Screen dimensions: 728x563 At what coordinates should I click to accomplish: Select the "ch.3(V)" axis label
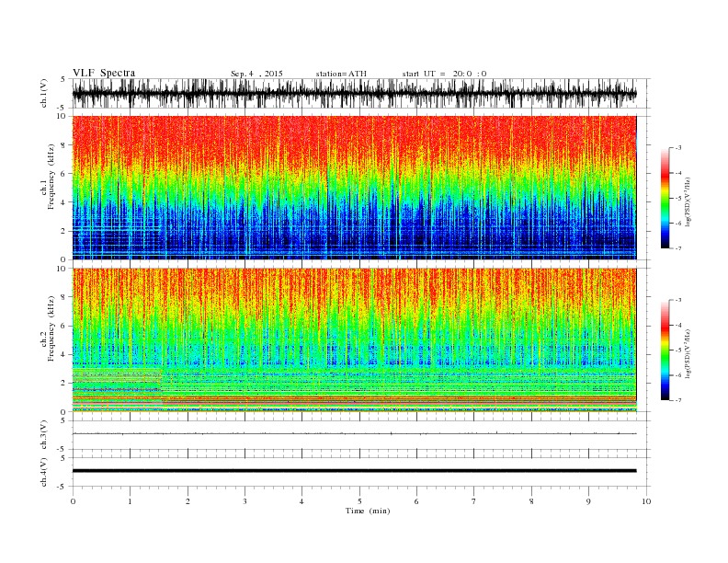44,435
